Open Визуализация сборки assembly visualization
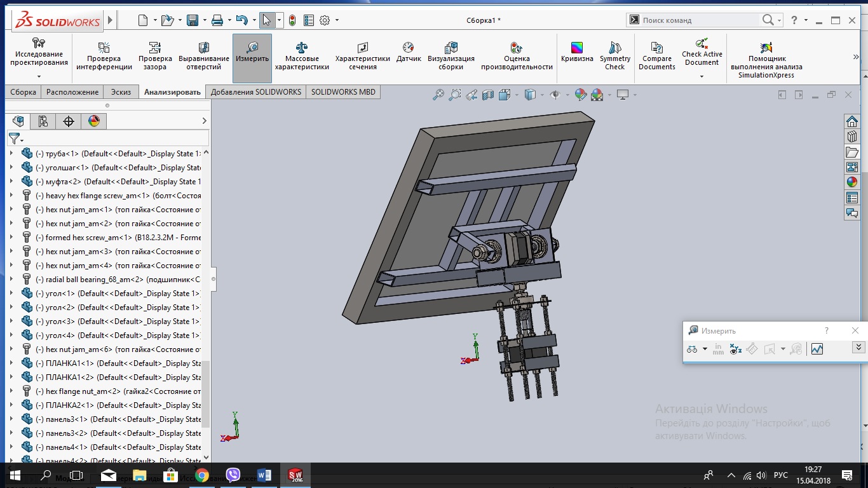868x488 pixels. (x=451, y=56)
